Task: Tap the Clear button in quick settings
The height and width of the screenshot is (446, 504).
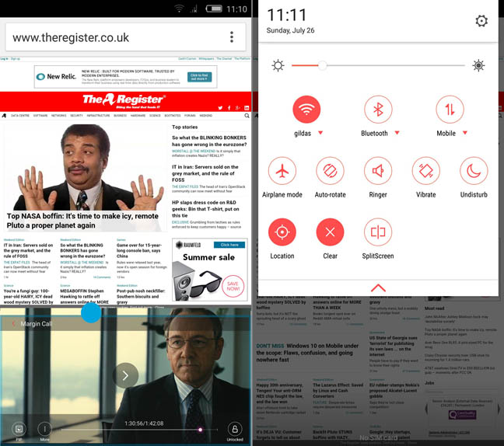Action: (x=330, y=232)
